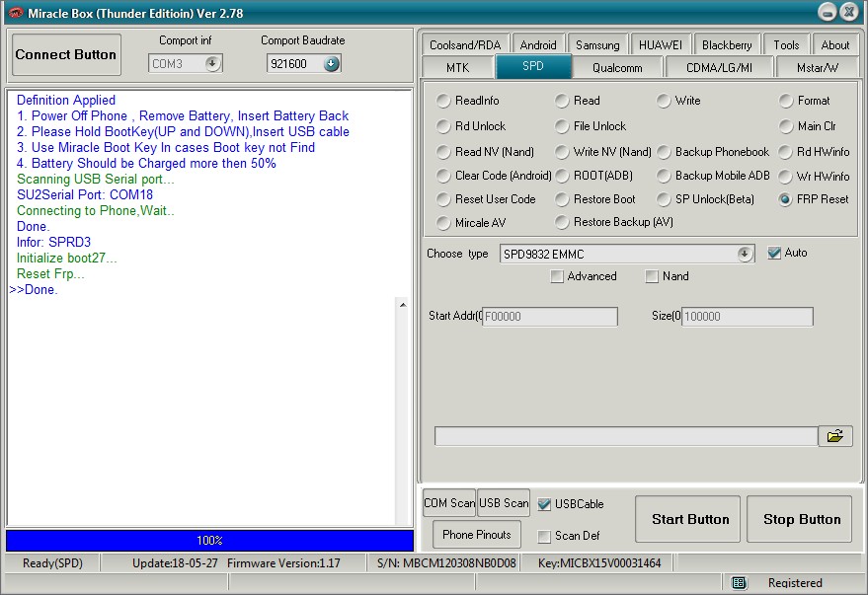Click the file path input field
The height and width of the screenshot is (595, 868).
coord(626,436)
